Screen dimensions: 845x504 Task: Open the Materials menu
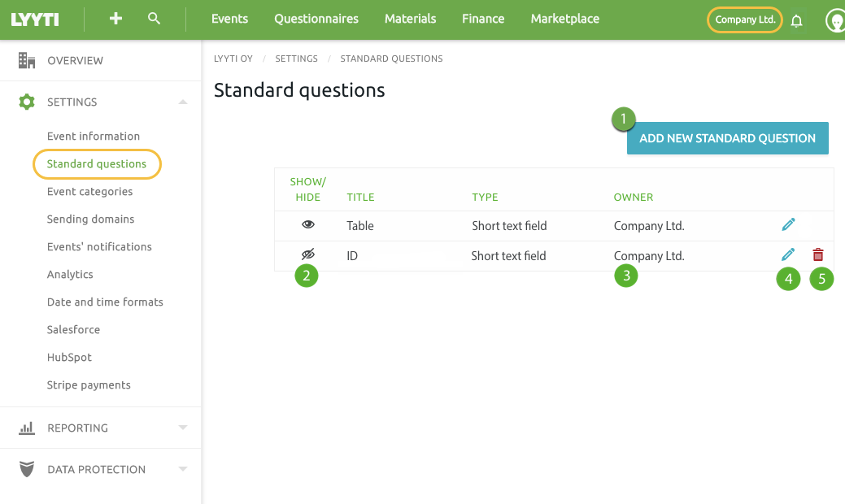point(410,19)
